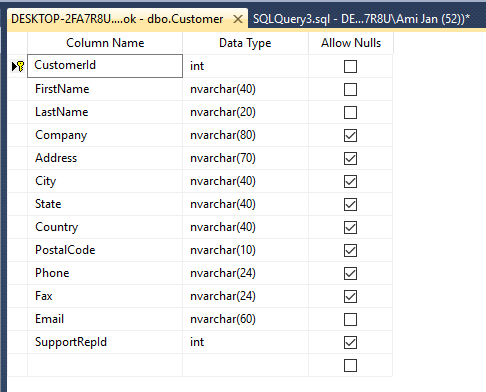Select the Phone column name cell
The height and width of the screenshot is (392, 486).
(105, 273)
